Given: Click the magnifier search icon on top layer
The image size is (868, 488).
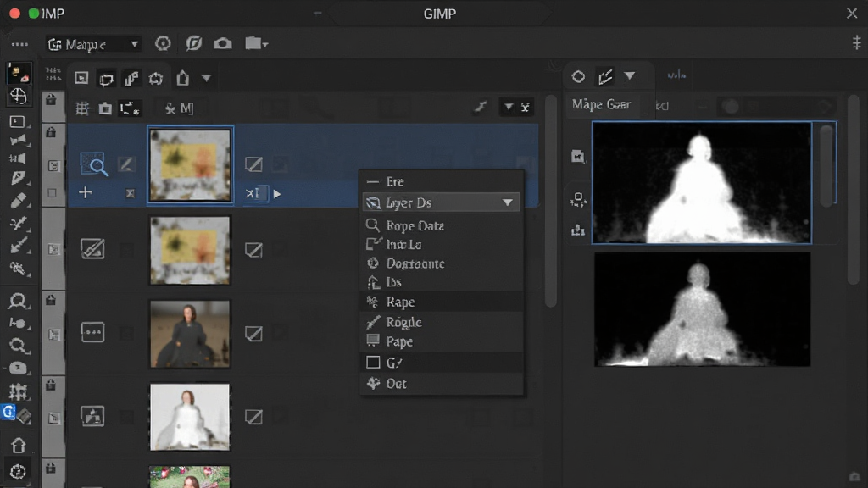Looking at the screenshot, I should pos(93,164).
